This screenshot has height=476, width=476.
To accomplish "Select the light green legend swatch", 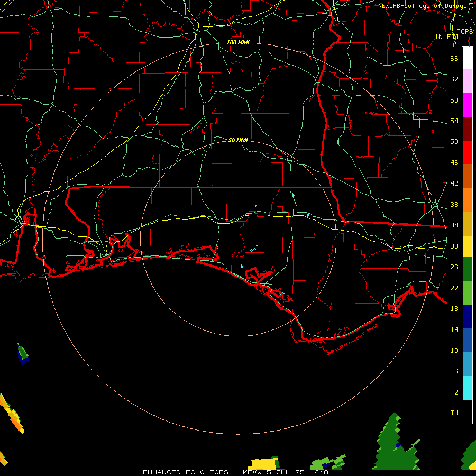I will pyautogui.click(x=467, y=293).
